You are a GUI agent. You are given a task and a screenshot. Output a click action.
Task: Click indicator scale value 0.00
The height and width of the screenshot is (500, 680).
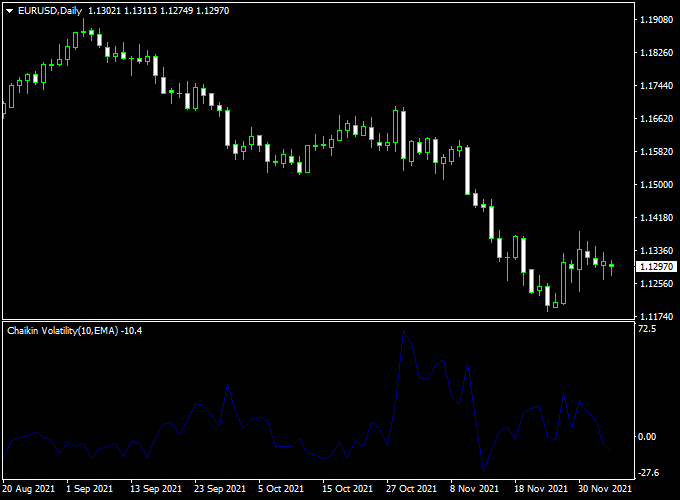(647, 437)
